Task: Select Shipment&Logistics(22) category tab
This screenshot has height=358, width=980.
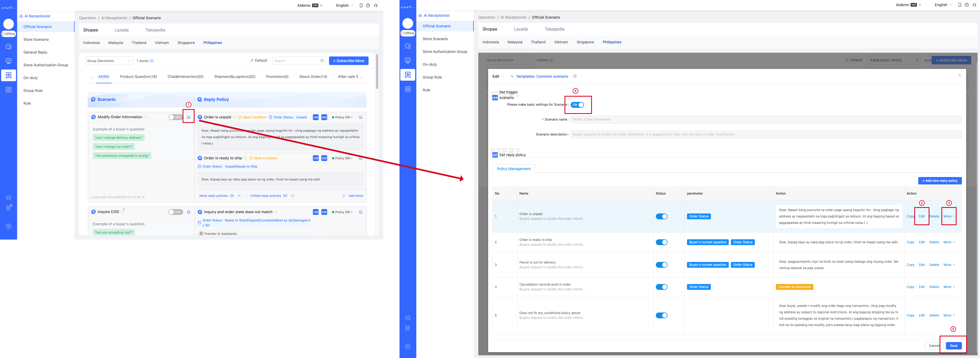Action: (235, 76)
